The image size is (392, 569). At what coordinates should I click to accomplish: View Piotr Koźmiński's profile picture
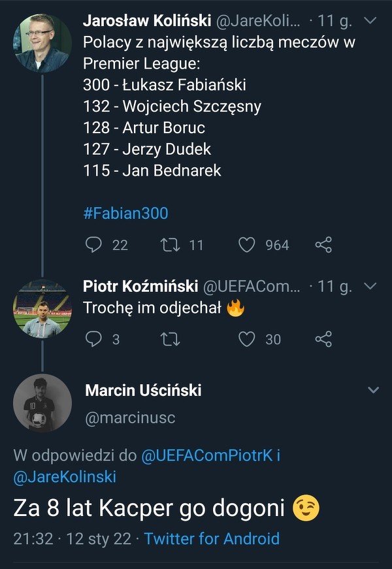click(x=42, y=308)
